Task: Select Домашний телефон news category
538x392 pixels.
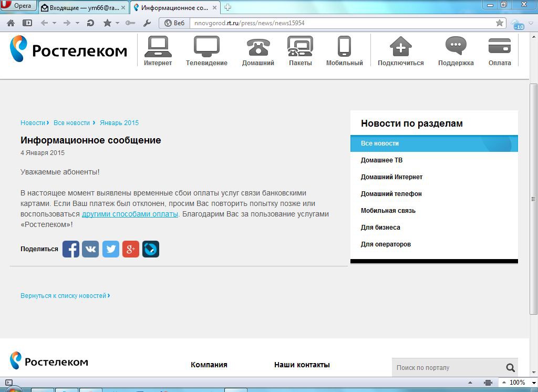Action: pos(391,194)
